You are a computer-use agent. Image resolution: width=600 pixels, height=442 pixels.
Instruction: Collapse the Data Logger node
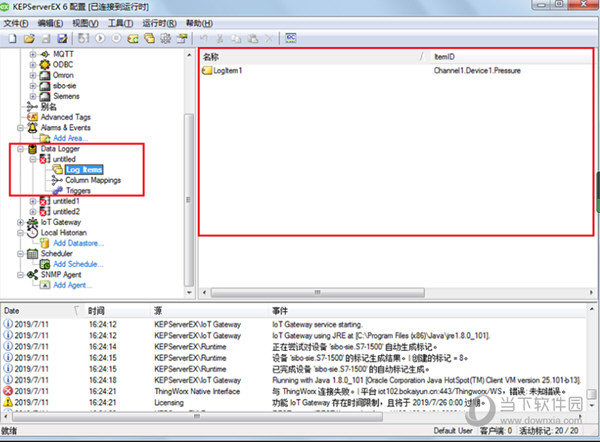point(20,149)
